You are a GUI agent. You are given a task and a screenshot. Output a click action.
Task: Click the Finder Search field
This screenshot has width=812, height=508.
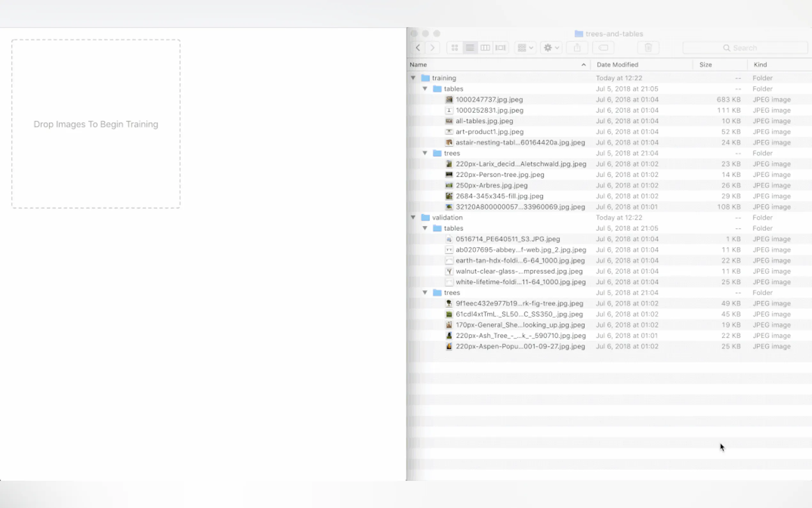[x=745, y=48]
